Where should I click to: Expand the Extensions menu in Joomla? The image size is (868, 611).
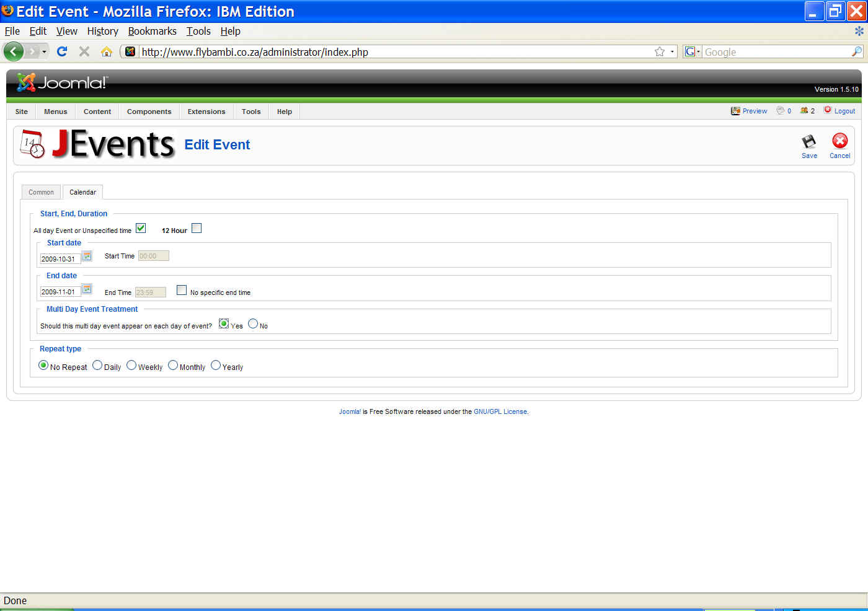click(x=206, y=112)
